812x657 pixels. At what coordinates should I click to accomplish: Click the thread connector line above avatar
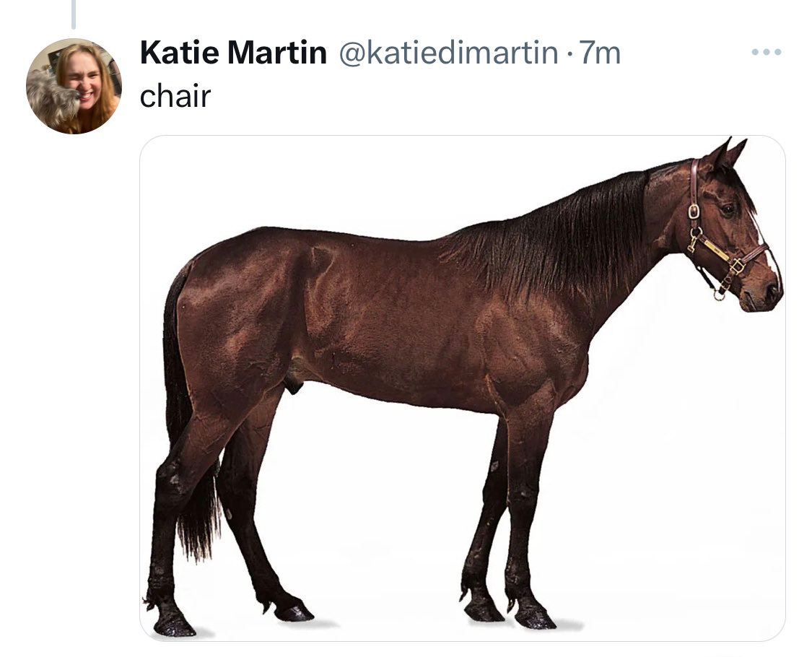[x=74, y=14]
